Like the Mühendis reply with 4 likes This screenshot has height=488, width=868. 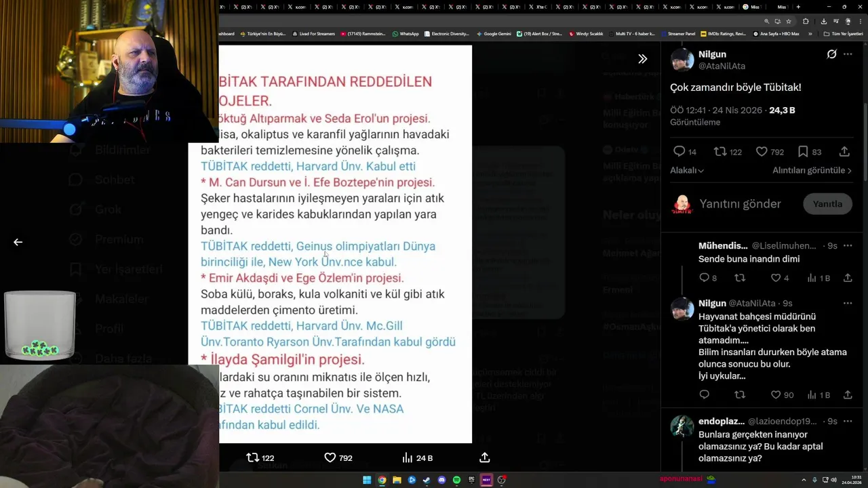(x=780, y=278)
